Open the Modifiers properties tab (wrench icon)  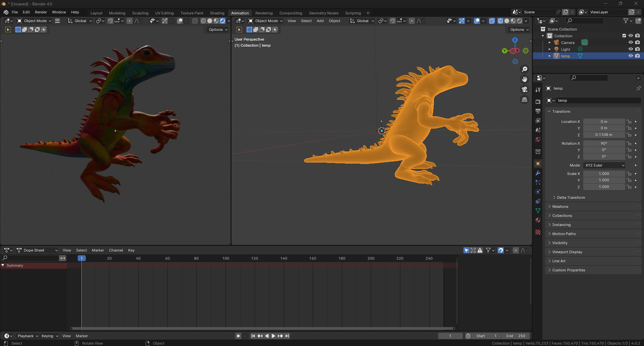click(x=538, y=173)
